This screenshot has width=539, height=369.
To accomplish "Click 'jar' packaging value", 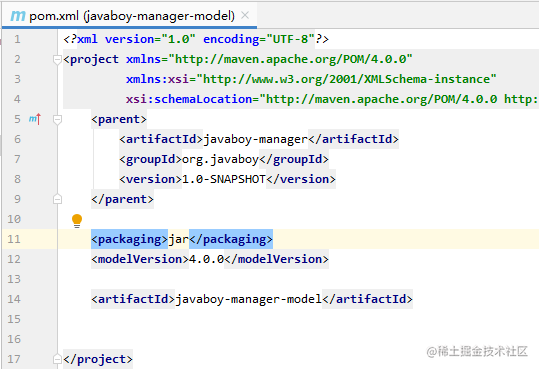I will (178, 239).
